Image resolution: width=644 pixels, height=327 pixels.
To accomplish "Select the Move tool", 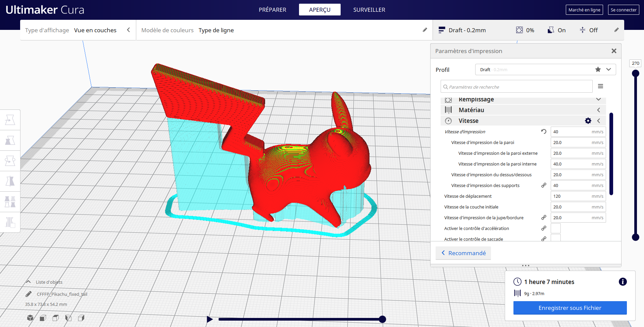I will pyautogui.click(x=10, y=120).
